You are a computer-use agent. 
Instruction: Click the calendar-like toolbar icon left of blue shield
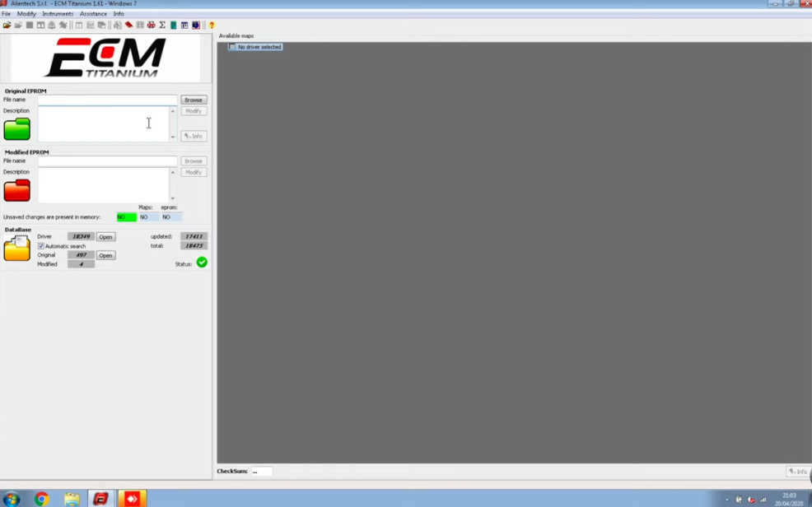point(184,25)
